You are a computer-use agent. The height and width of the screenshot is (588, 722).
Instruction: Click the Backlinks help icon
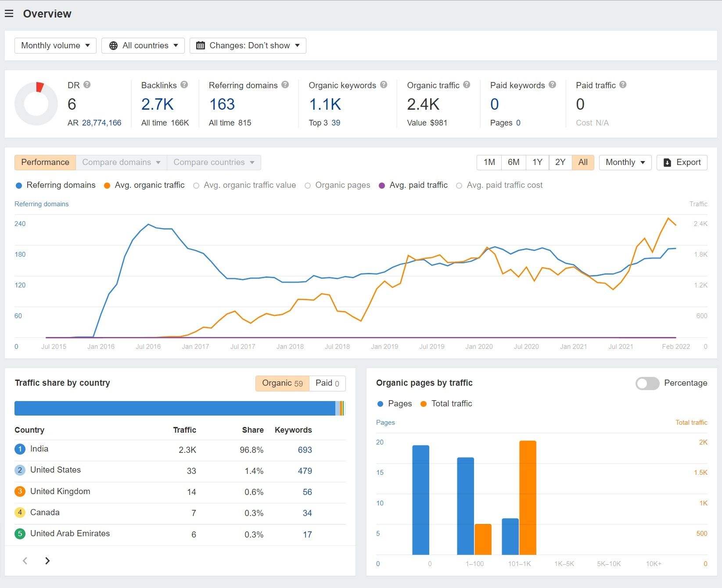click(184, 85)
